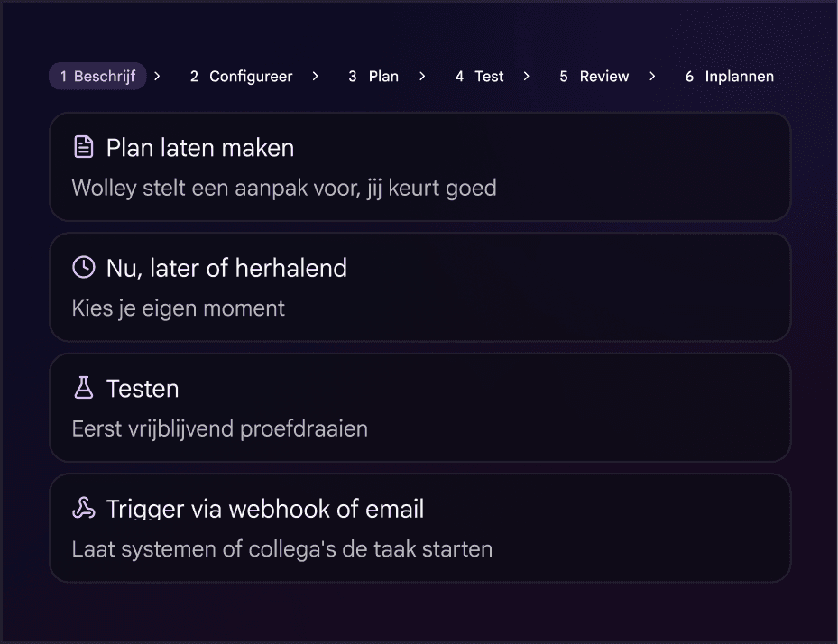Open the 6 Inplannen step

pos(730,77)
